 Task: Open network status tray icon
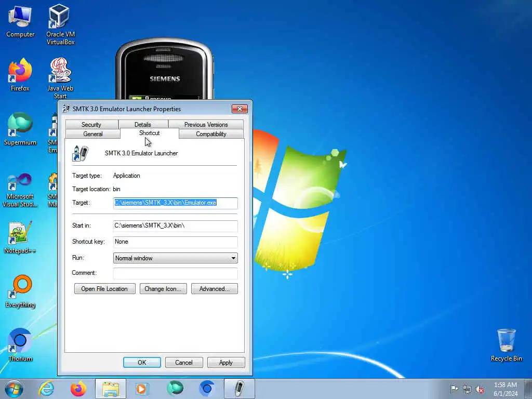pyautogui.click(x=467, y=389)
